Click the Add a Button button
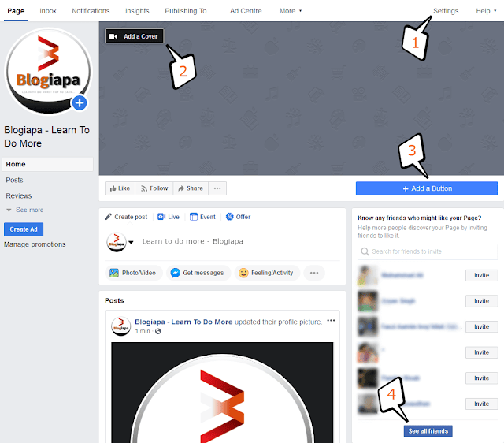Screen dimensions: 504x443 [x=427, y=188]
